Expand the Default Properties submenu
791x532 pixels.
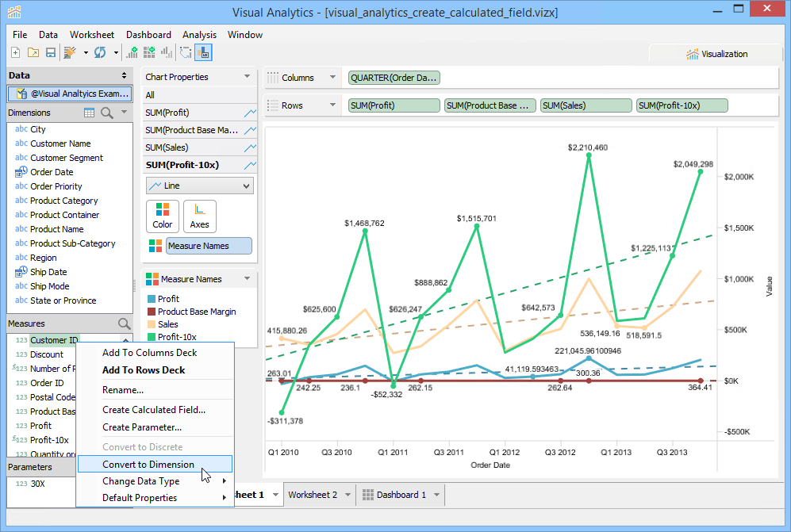pos(155,498)
